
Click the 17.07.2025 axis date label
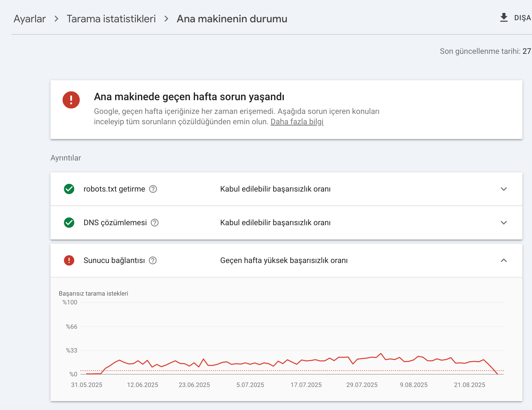pos(306,385)
